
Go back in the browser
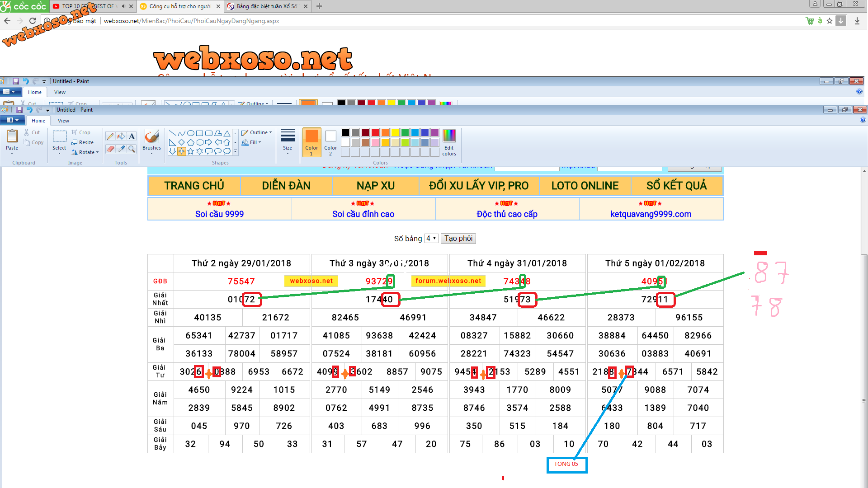click(7, 21)
